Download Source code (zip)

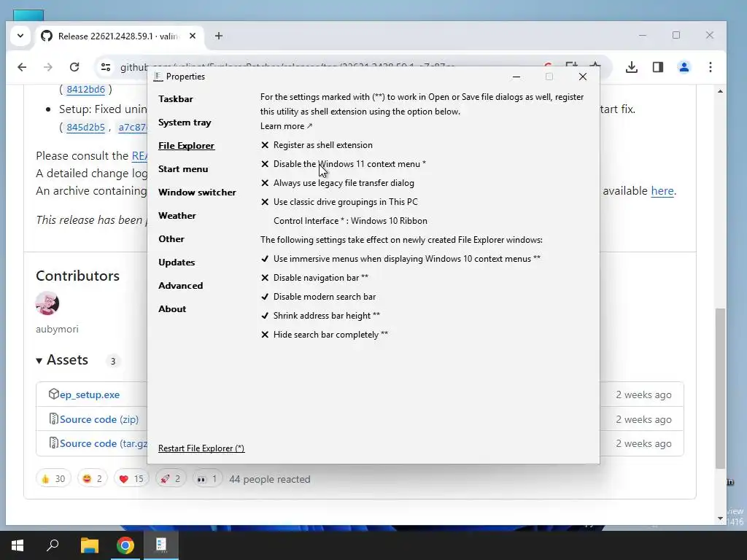99,419
